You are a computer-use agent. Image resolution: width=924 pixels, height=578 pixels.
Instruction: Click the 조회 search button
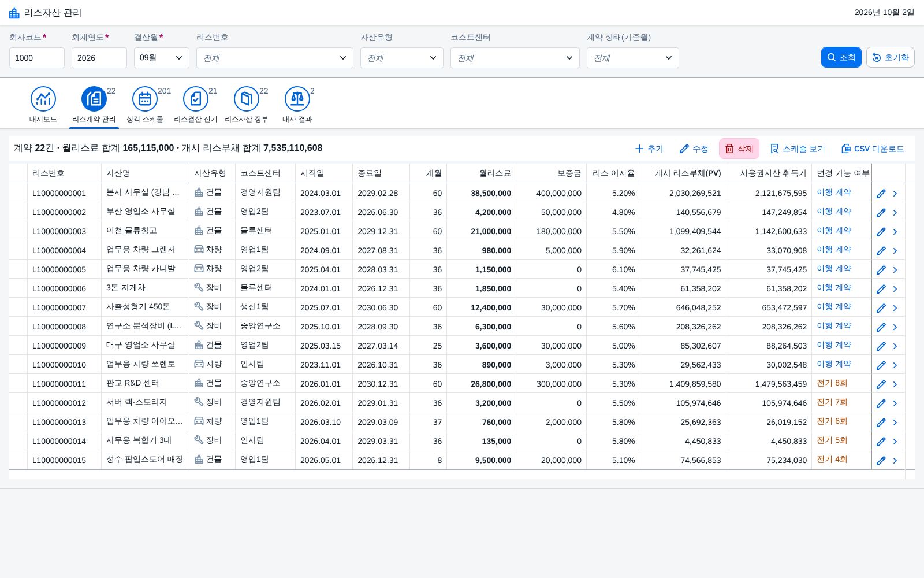click(x=841, y=57)
